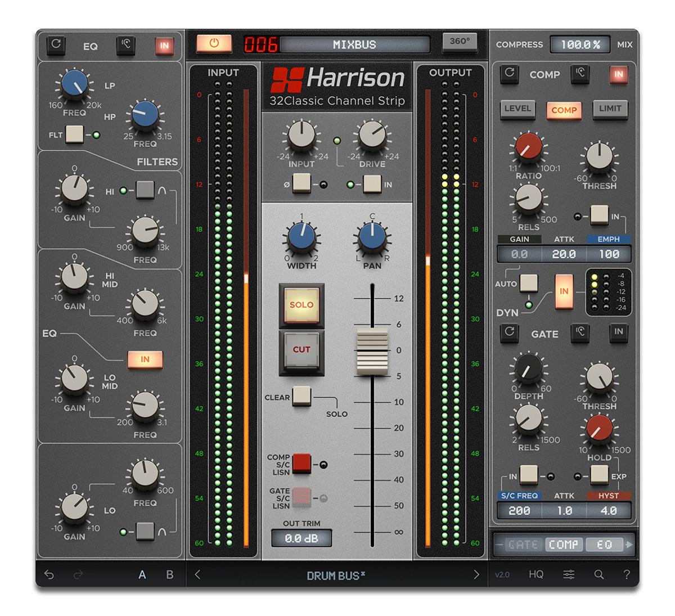The height and width of the screenshot is (616, 675).
Task: Toggle the AUTO release switch
Action: pyautogui.click(x=529, y=283)
